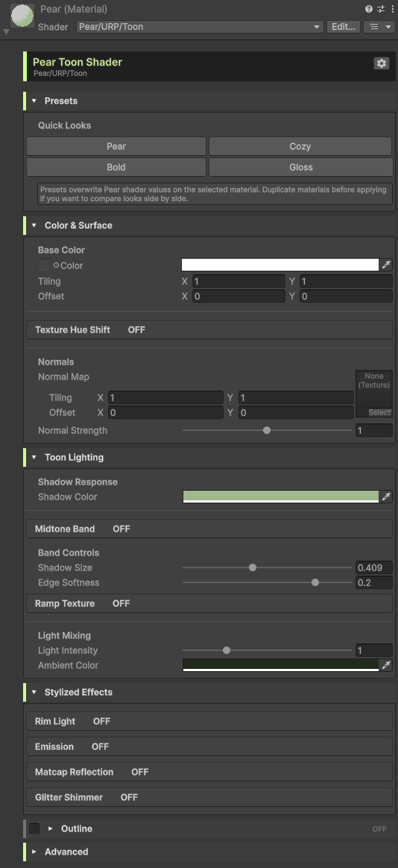398x868 pixels.
Task: Click the Edit... shader button
Action: (343, 27)
